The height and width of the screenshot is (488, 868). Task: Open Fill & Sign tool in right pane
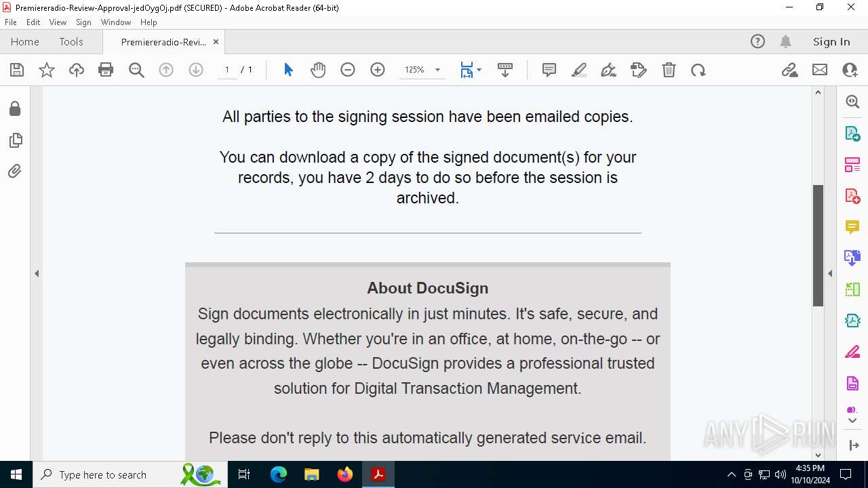click(852, 352)
